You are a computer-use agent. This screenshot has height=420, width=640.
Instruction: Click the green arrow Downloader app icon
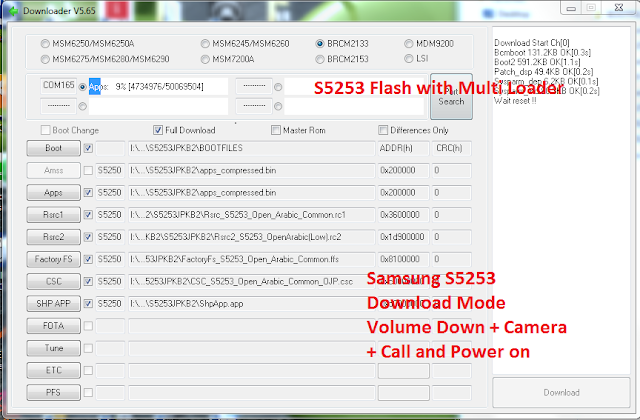[x=13, y=11]
